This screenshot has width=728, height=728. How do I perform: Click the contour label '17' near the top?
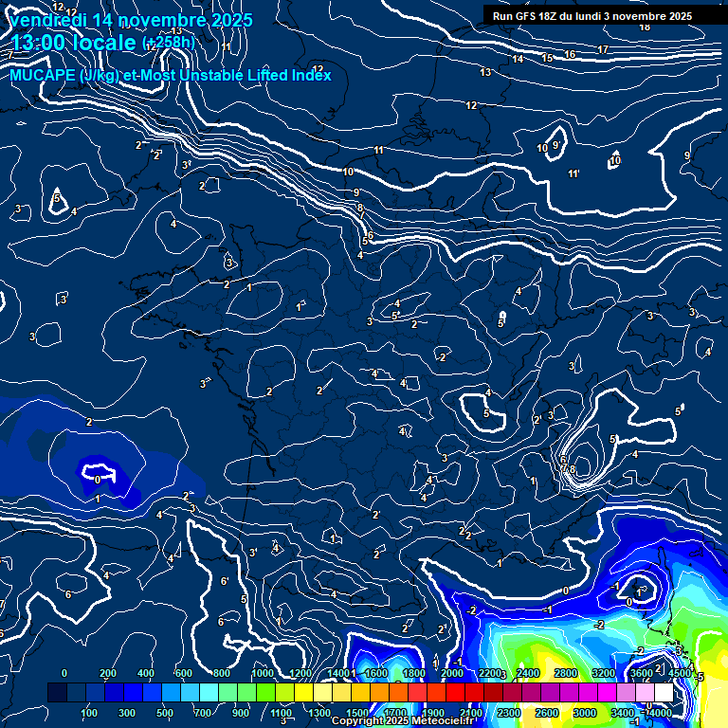[603, 48]
